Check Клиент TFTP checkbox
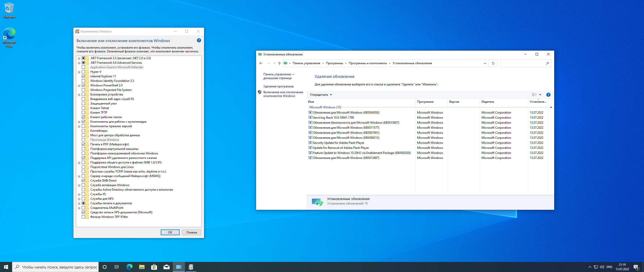 (83, 113)
